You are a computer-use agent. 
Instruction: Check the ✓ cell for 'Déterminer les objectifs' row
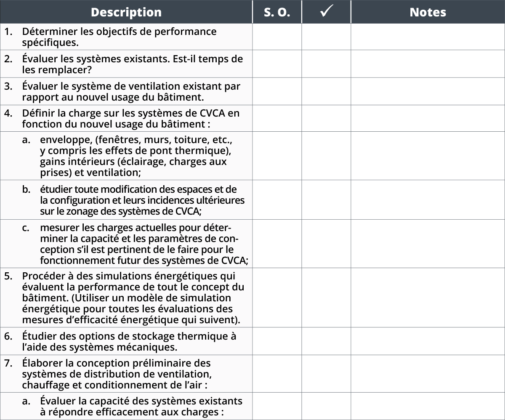[326, 37]
